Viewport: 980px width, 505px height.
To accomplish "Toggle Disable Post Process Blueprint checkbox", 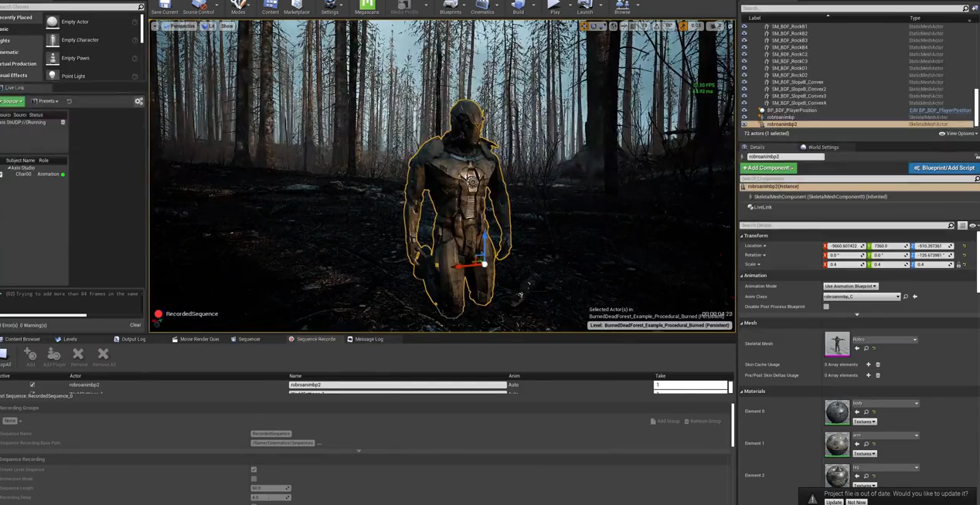I will pos(826,307).
